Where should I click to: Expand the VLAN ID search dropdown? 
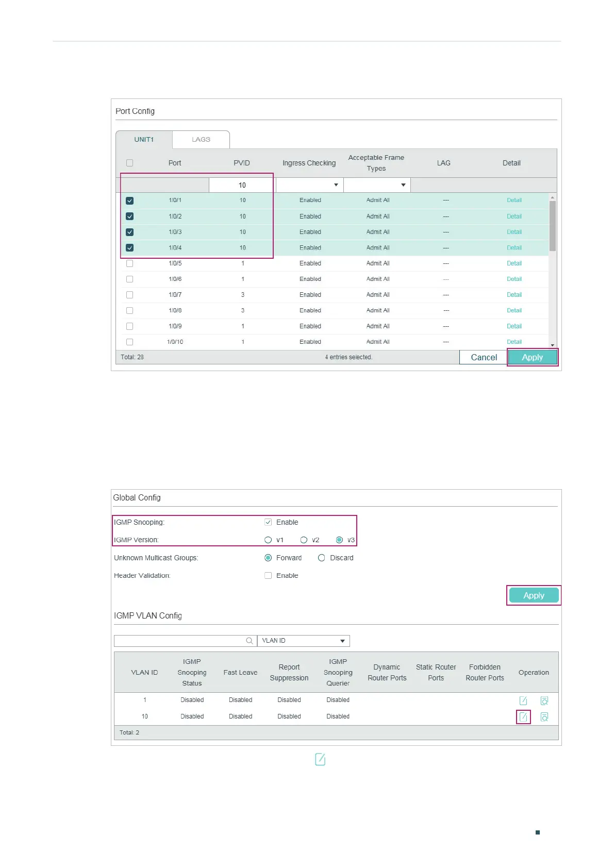click(x=303, y=641)
